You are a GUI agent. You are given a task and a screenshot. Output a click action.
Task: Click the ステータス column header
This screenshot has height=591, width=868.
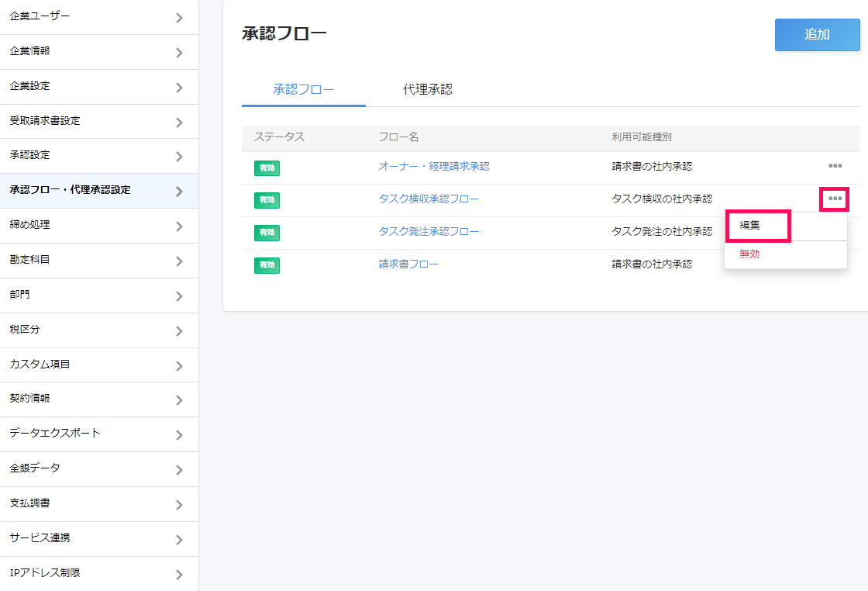279,137
